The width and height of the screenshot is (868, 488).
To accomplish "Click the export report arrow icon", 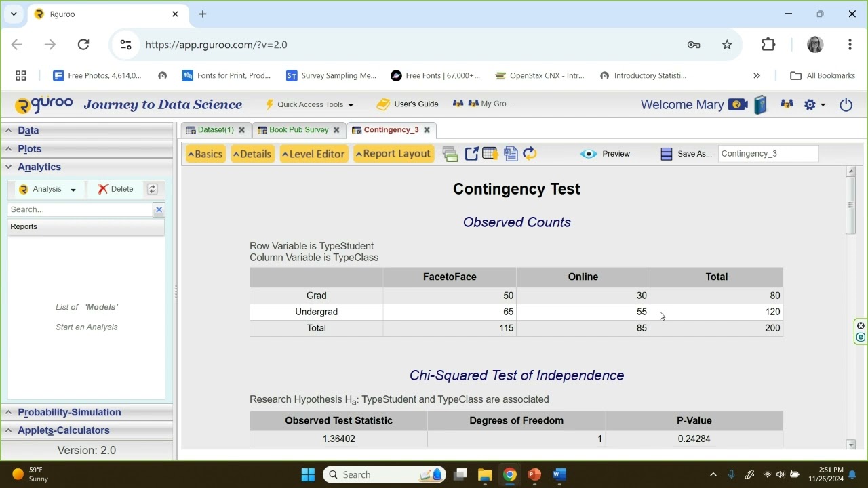I will 471,154.
